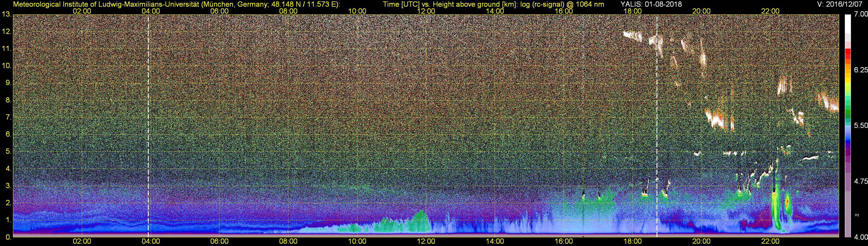This screenshot has width=868, height=246.
Task: Click the 22:00 label on the bottom time axis
Action: click(770, 241)
